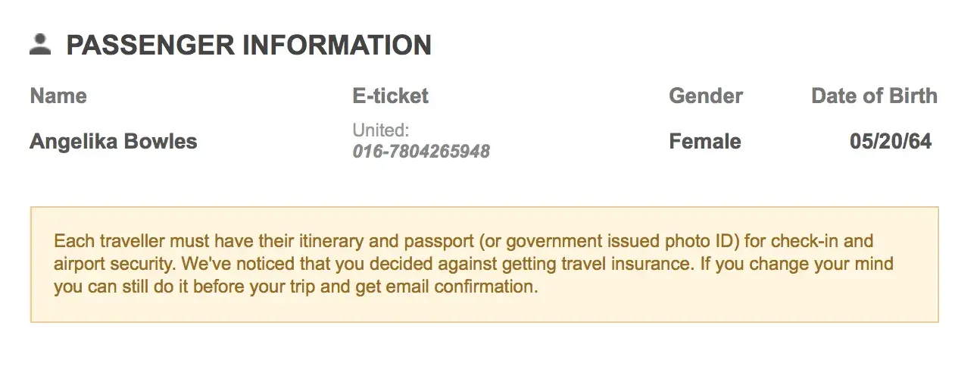Click the Name column header
The height and width of the screenshot is (376, 980).
[x=58, y=96]
